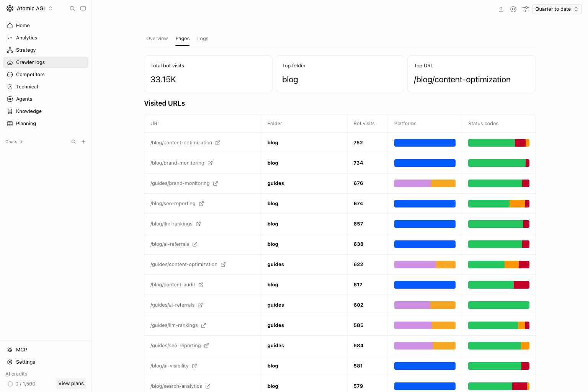Open external link for /blog/seo-reporting
The height and width of the screenshot is (392, 588).
(201, 204)
